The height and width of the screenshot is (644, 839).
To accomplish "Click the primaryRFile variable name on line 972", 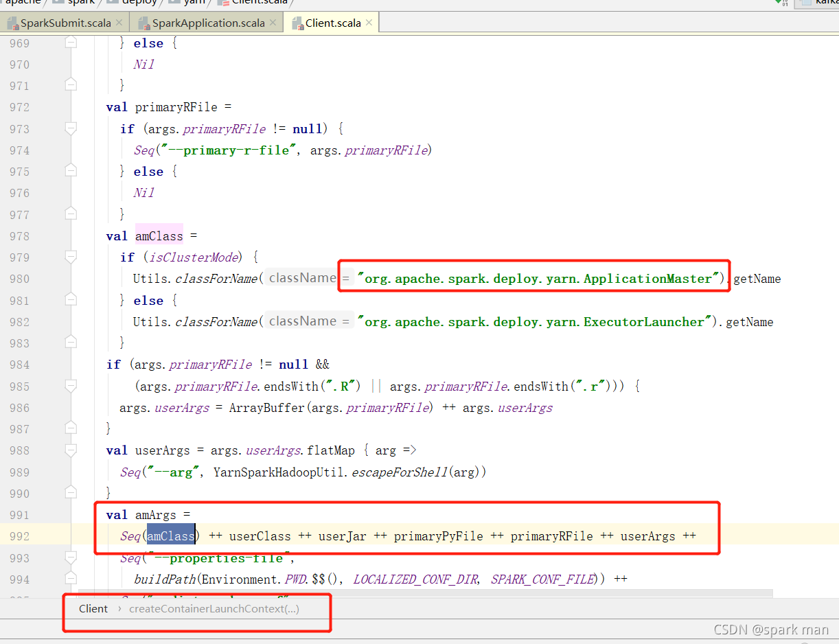I will pyautogui.click(x=176, y=107).
